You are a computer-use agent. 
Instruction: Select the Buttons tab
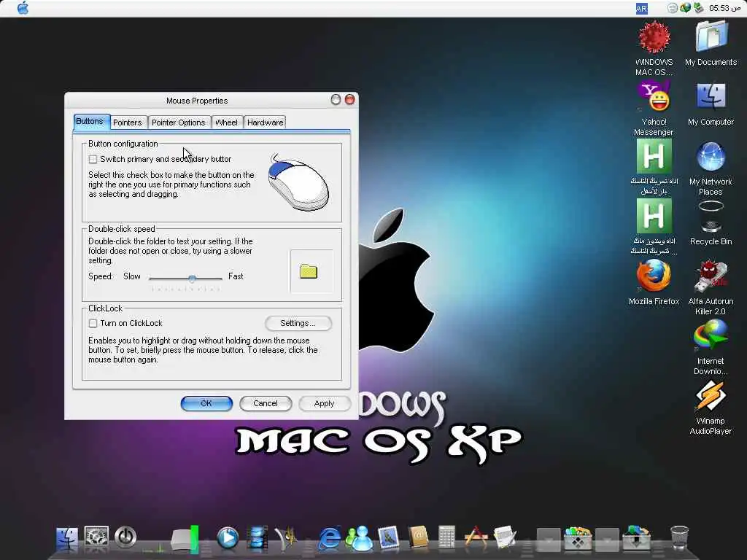[x=90, y=122]
